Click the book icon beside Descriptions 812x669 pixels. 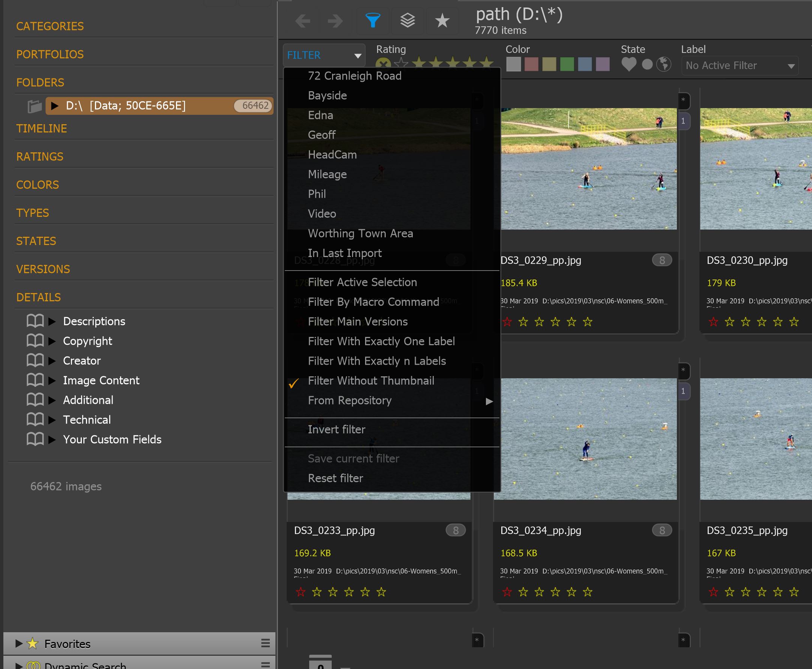(35, 321)
